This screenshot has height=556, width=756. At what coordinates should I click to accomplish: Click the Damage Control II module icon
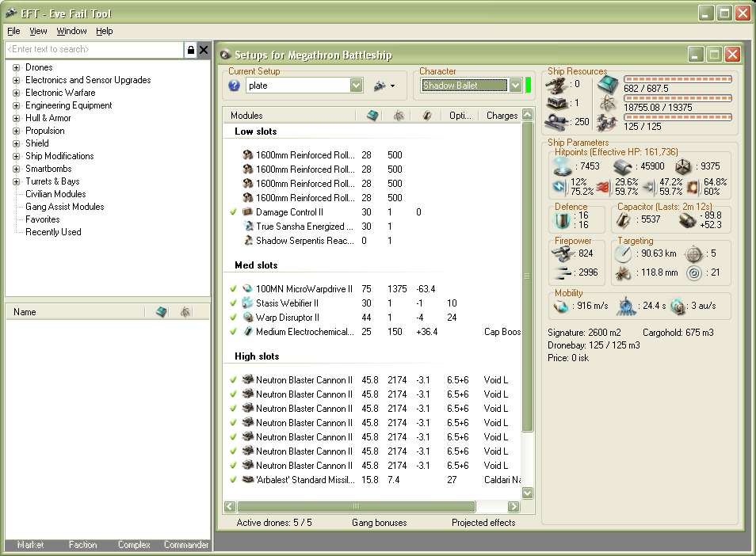(247, 212)
